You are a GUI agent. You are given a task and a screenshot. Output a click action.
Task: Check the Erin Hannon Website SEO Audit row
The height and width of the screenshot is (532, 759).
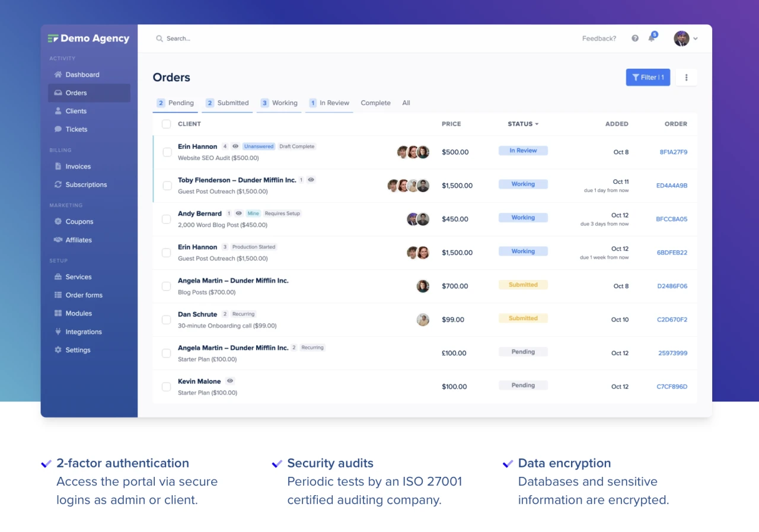(167, 152)
